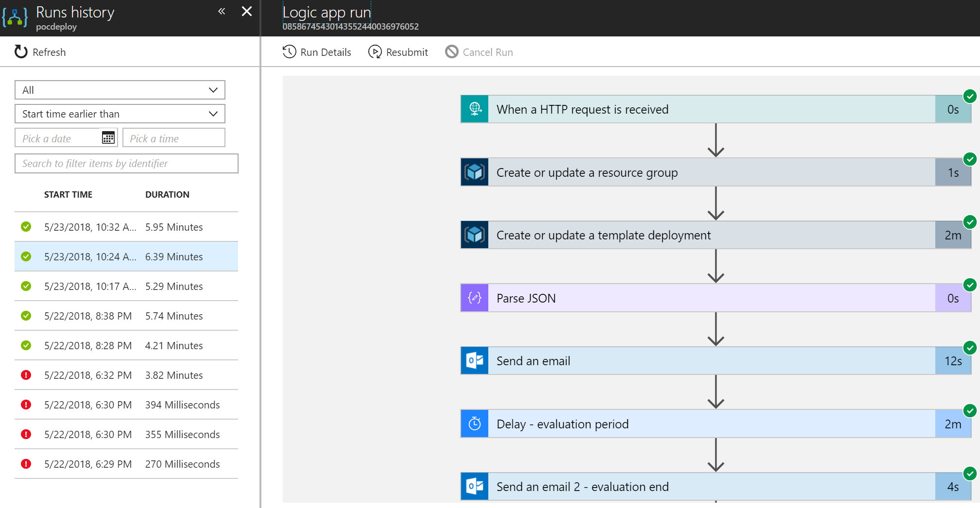Click the HTTP request trigger icon
980x508 pixels.
[475, 109]
